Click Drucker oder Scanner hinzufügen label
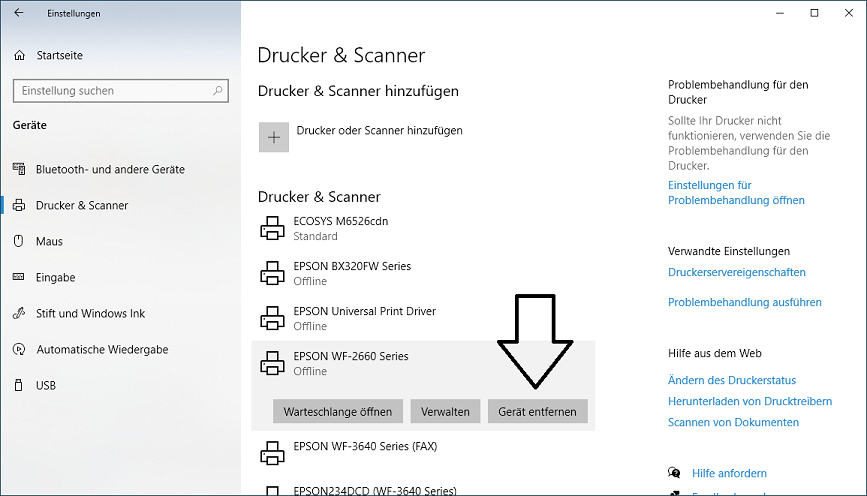Viewport: 867px width, 496px height. tap(379, 130)
